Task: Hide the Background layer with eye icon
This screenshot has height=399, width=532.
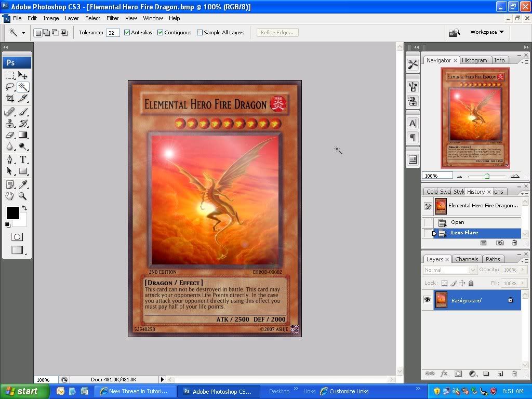Action: point(427,300)
